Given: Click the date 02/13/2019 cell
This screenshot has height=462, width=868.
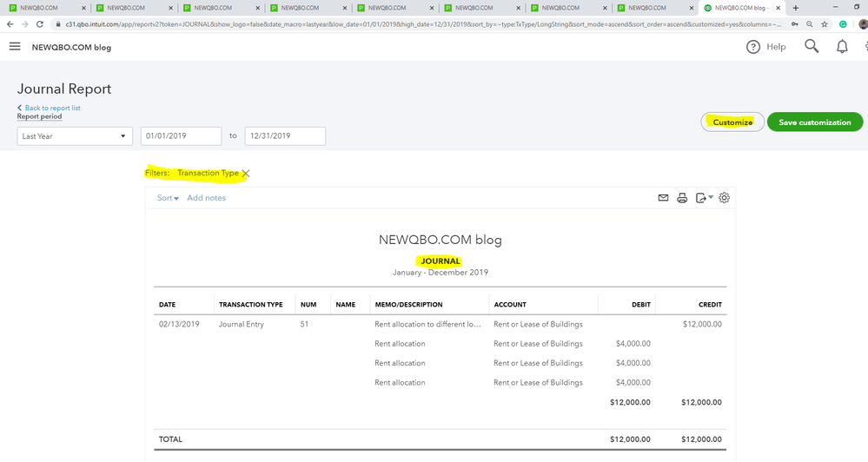Looking at the screenshot, I should click(x=179, y=324).
